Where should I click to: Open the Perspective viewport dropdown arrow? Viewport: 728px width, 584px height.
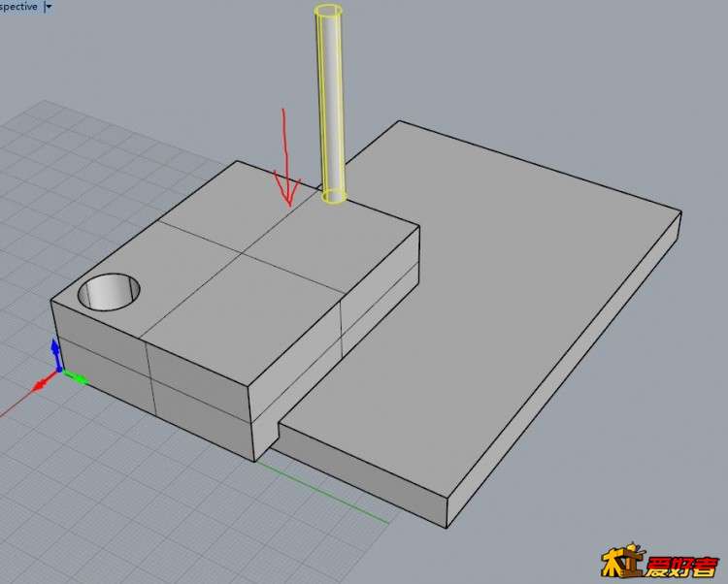[x=49, y=7]
